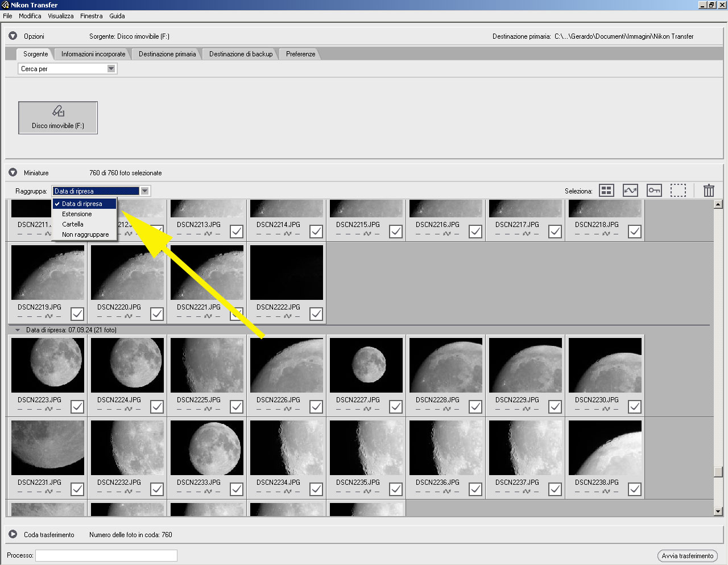Switch to the Preferenze tab
Screen dimensions: 728x565
(x=300, y=54)
